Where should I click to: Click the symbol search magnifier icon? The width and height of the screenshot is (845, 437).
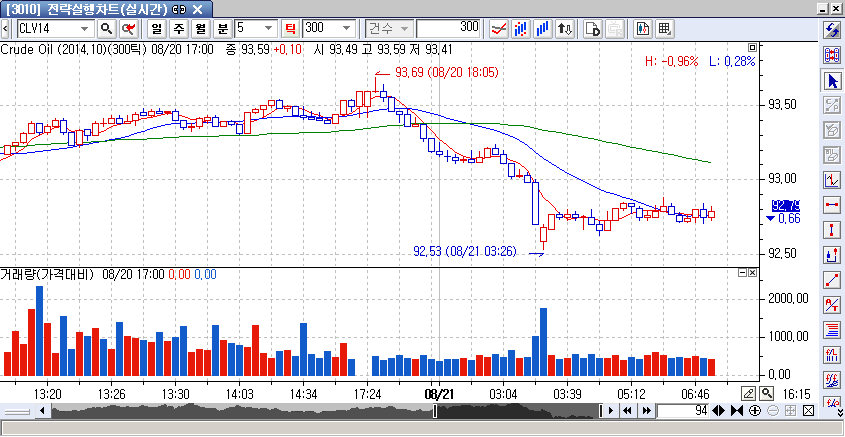[105, 28]
